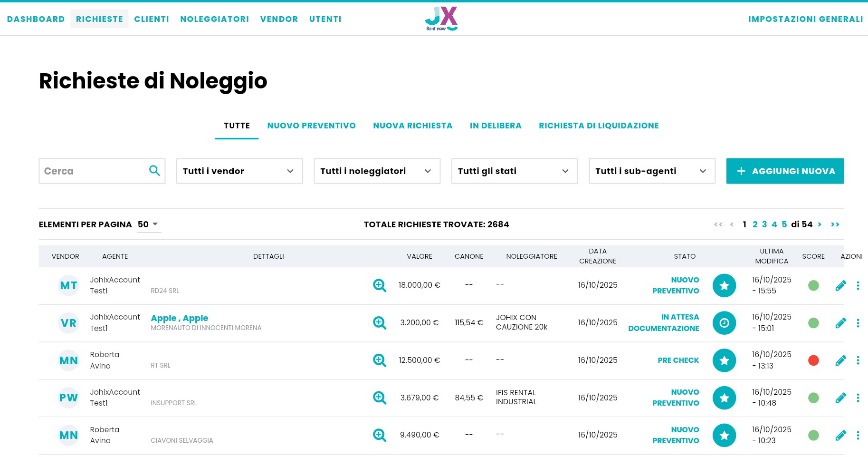This screenshot has width=868, height=457.
Task: Open the Tutti i vendor dropdown
Action: (x=239, y=171)
